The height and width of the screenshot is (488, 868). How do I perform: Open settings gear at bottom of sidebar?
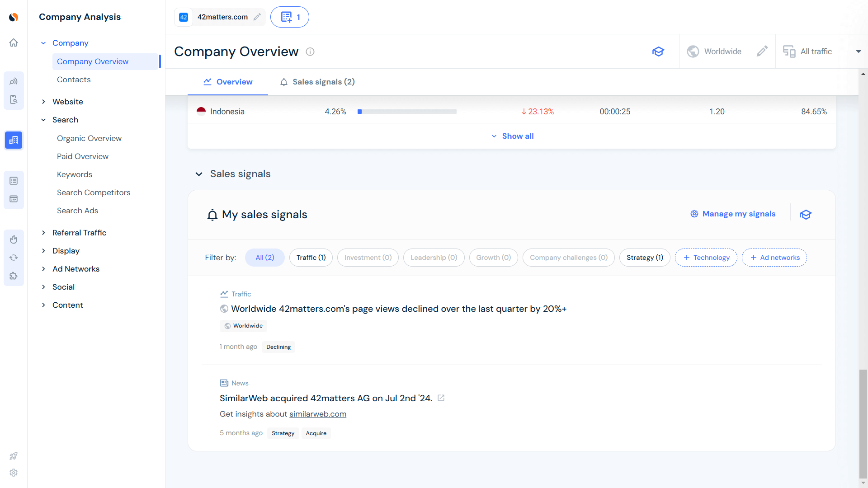pyautogui.click(x=14, y=473)
